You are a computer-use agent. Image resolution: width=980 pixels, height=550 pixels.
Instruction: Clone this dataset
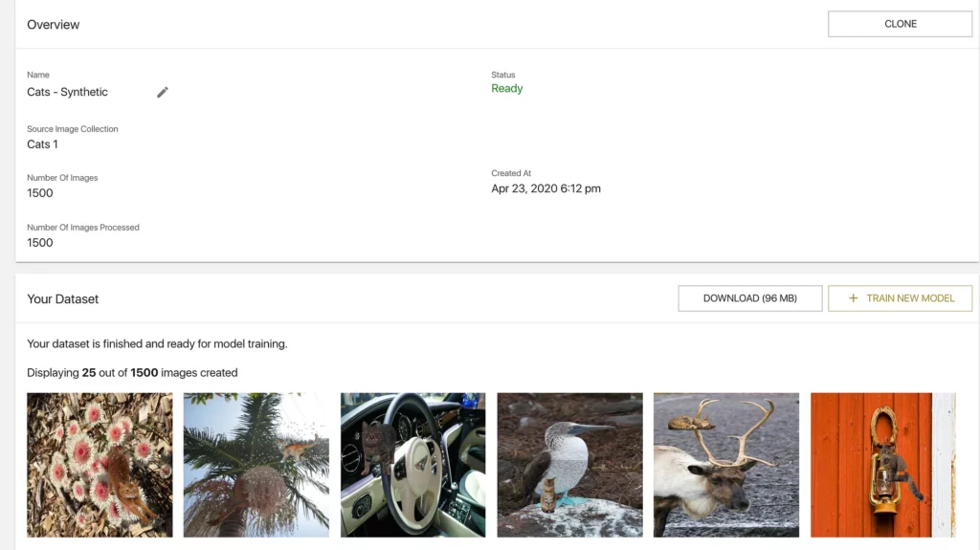coord(900,24)
